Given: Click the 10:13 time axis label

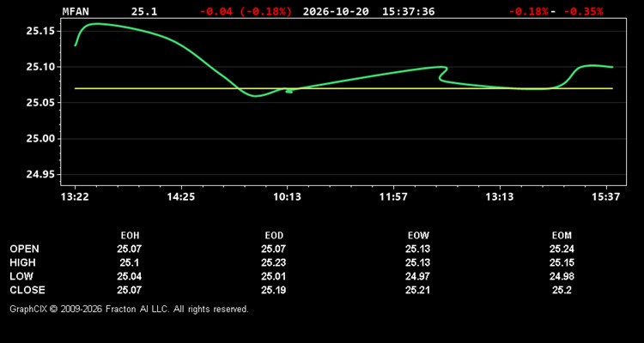Looking at the screenshot, I should pos(287,197).
